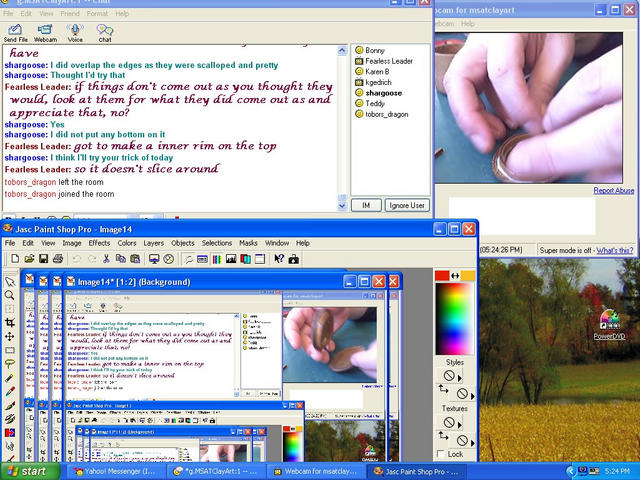
Task: Select Karen B in the user list
Action: 372,71
